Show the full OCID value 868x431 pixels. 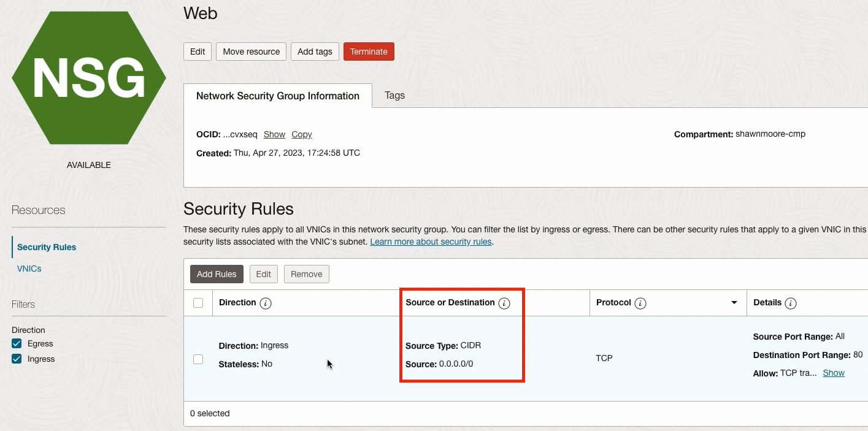point(274,134)
